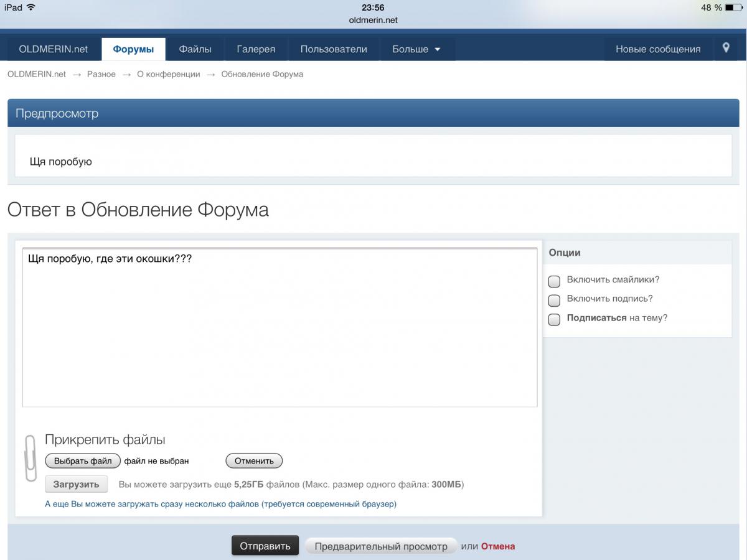The width and height of the screenshot is (747, 560).
Task: Click the Прикрепить файлы heading
Action: tap(105, 440)
